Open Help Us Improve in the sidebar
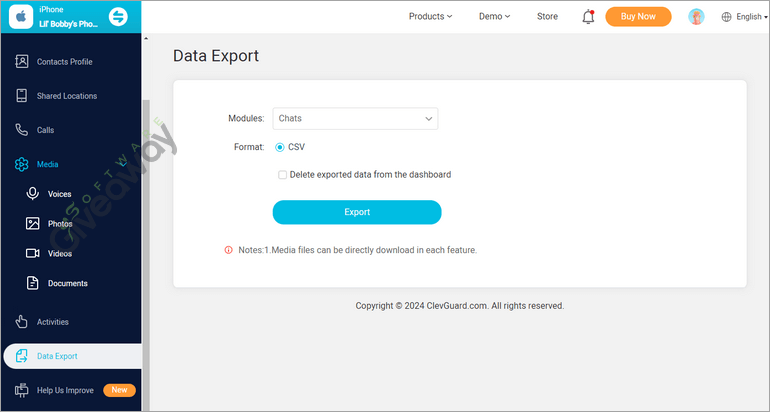The height and width of the screenshot is (412, 770). point(65,390)
